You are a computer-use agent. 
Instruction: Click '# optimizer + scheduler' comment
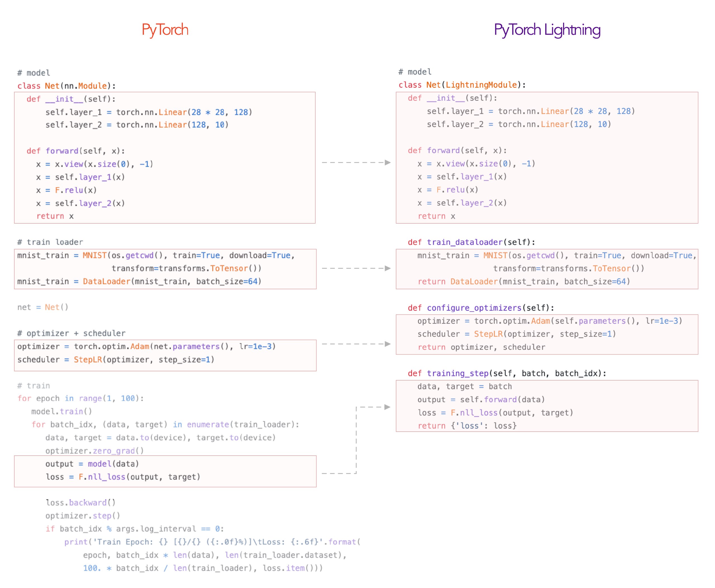coord(71,333)
